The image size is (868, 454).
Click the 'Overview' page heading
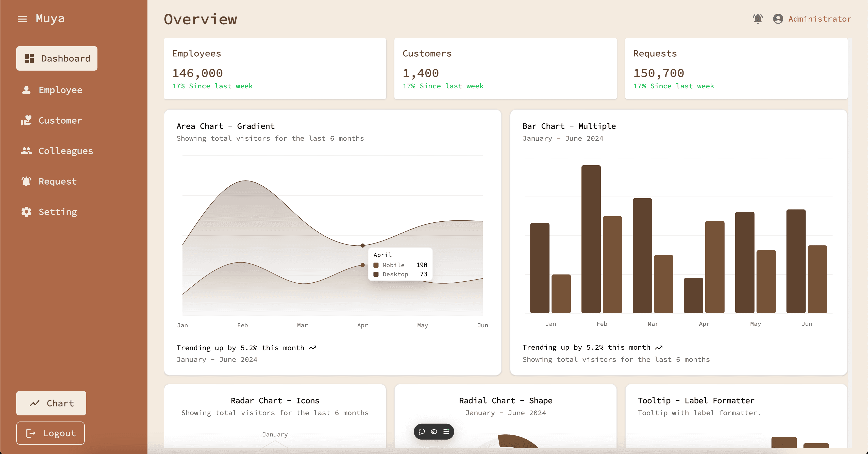(x=201, y=19)
